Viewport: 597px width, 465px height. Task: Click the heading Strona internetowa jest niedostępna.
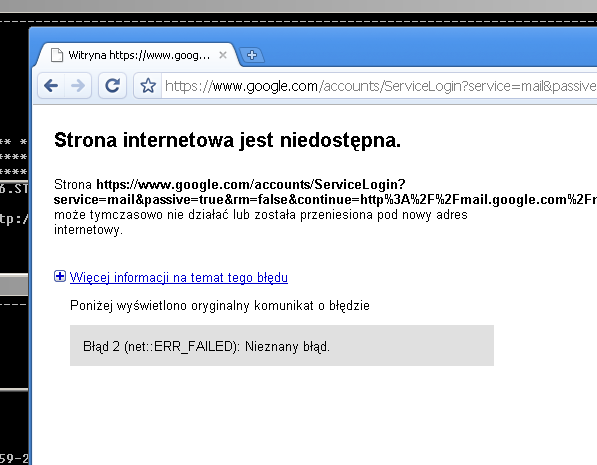click(227, 140)
